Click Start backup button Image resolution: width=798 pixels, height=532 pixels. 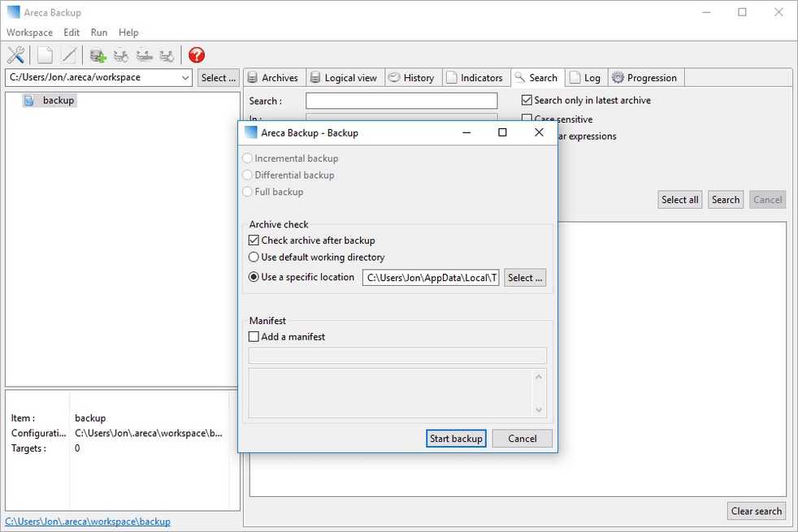(456, 439)
